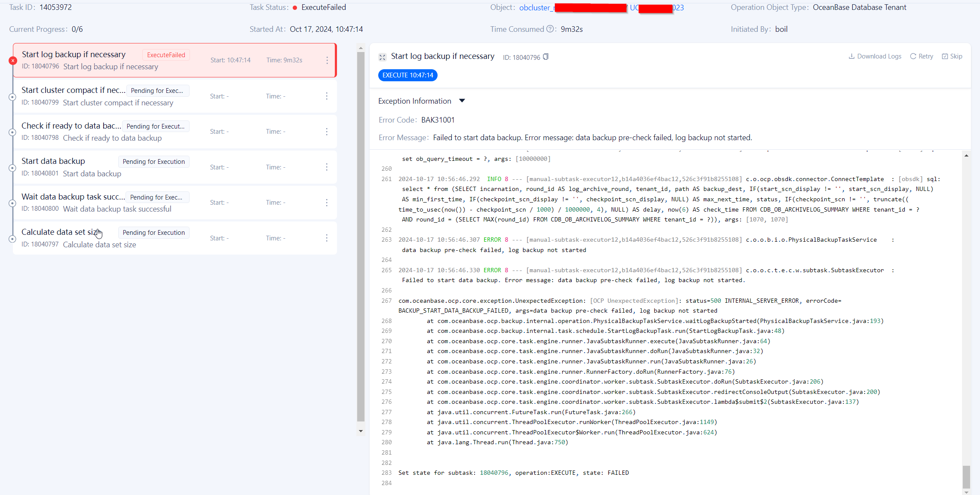Click the log viewer scroll down arrow
980x495 pixels.
click(x=966, y=492)
